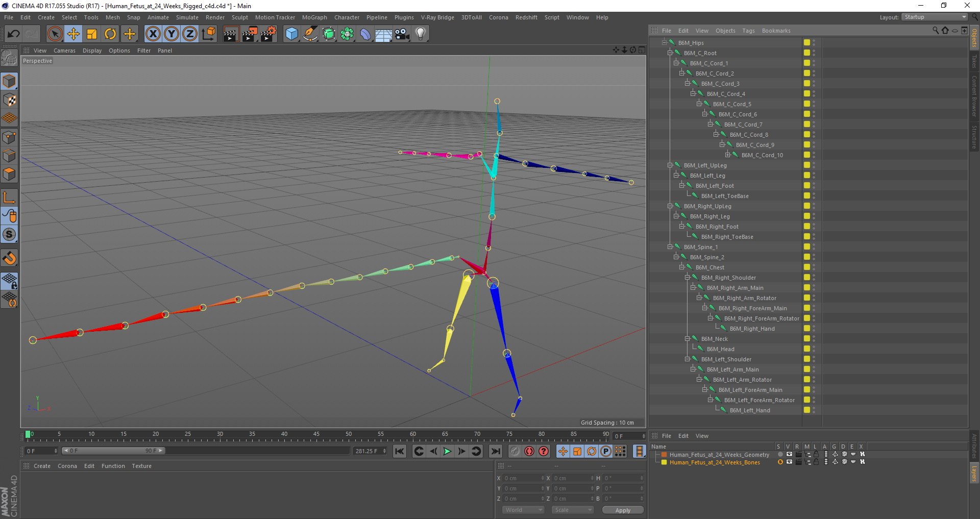This screenshot has width=980, height=519.
Task: Toggle visibility eye for Geometry layer
Action: pyautogui.click(x=789, y=454)
